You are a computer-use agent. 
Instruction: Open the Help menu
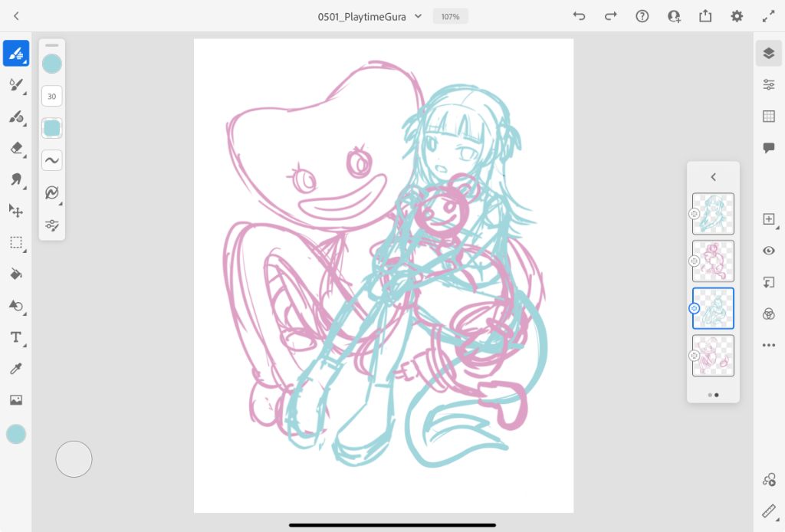pyautogui.click(x=642, y=16)
